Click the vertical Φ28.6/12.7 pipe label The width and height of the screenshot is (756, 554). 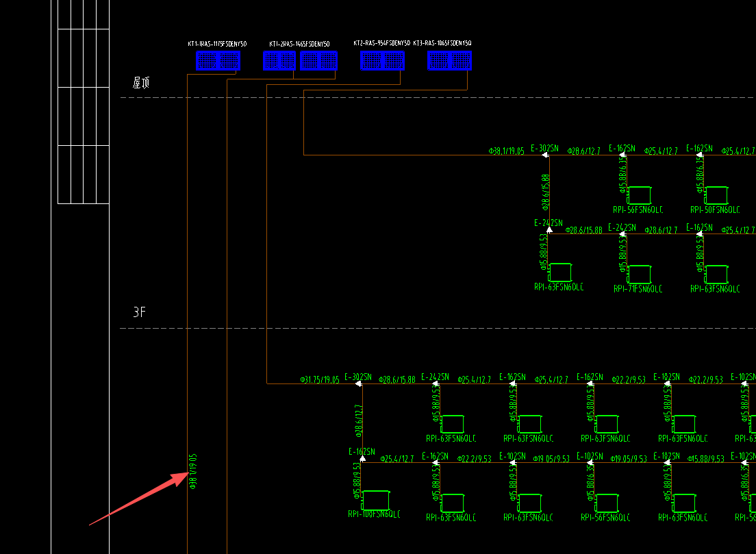(x=358, y=421)
